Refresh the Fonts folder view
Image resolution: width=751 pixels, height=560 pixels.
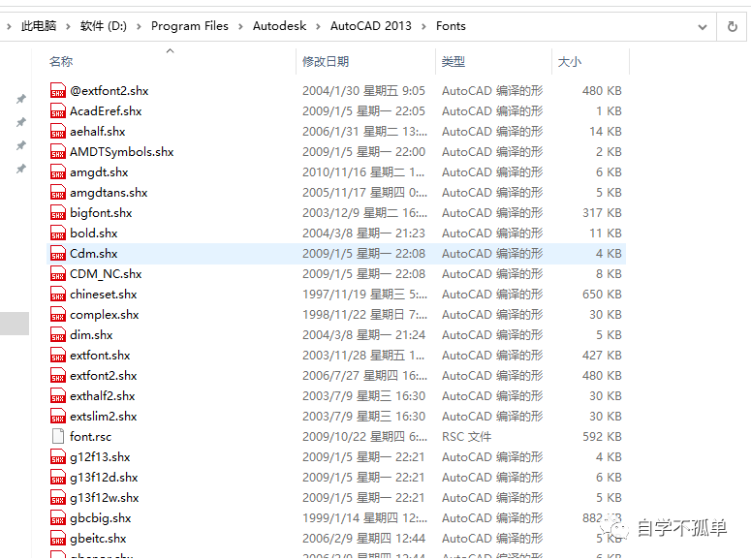732,26
